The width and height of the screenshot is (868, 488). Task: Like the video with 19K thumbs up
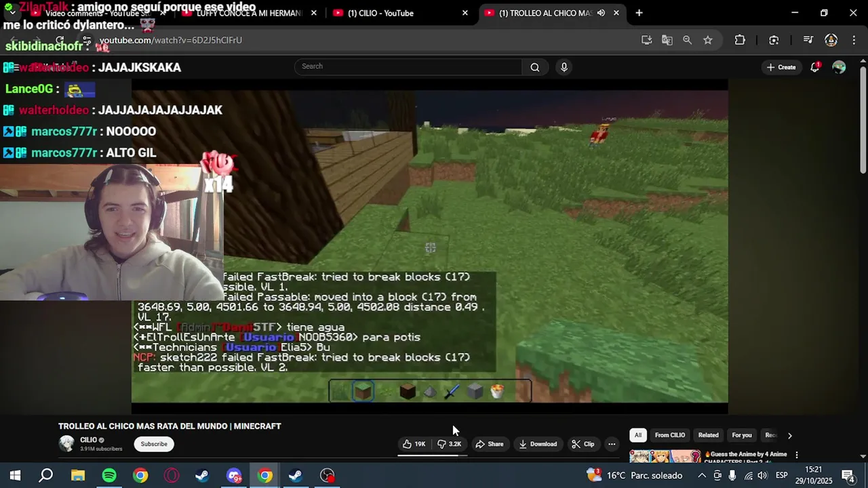point(414,444)
